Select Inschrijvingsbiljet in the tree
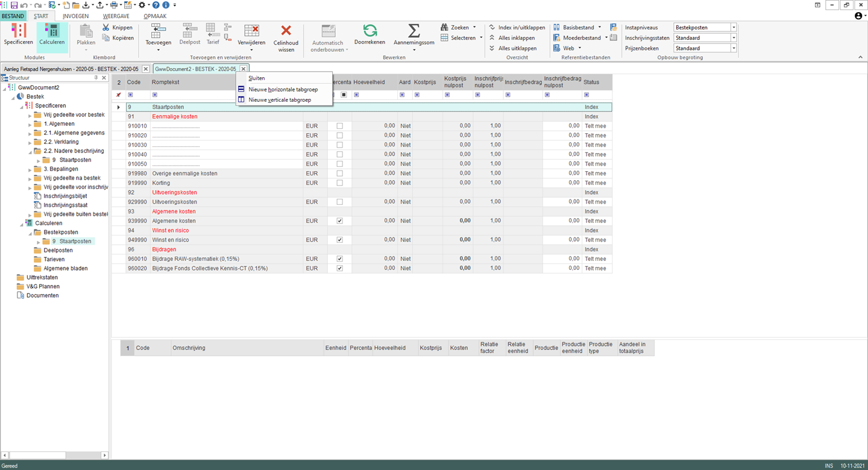This screenshot has height=470, width=868. [x=65, y=196]
